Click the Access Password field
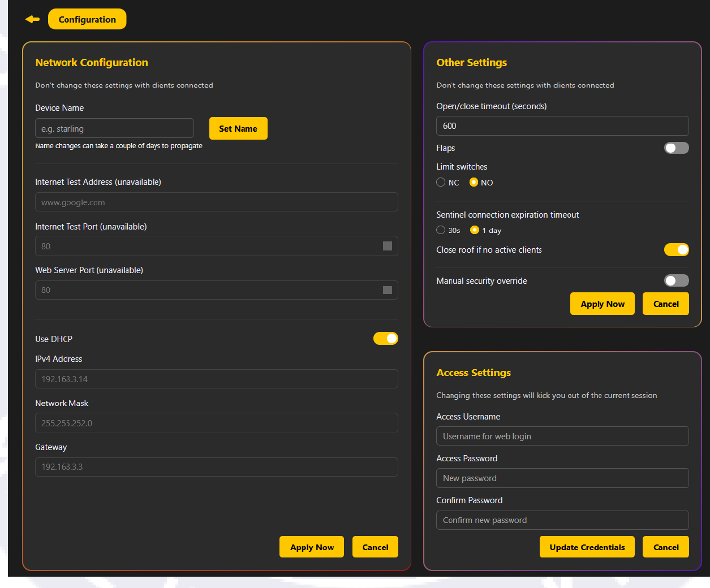The width and height of the screenshot is (710, 588). point(562,478)
